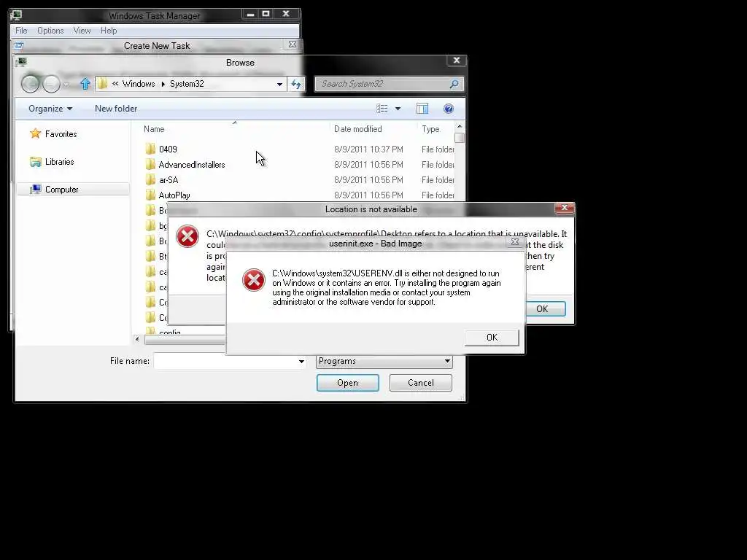Viewport: 747px width, 560px height.
Task: Click the Forward arrow in Browse dialog
Action: click(52, 85)
